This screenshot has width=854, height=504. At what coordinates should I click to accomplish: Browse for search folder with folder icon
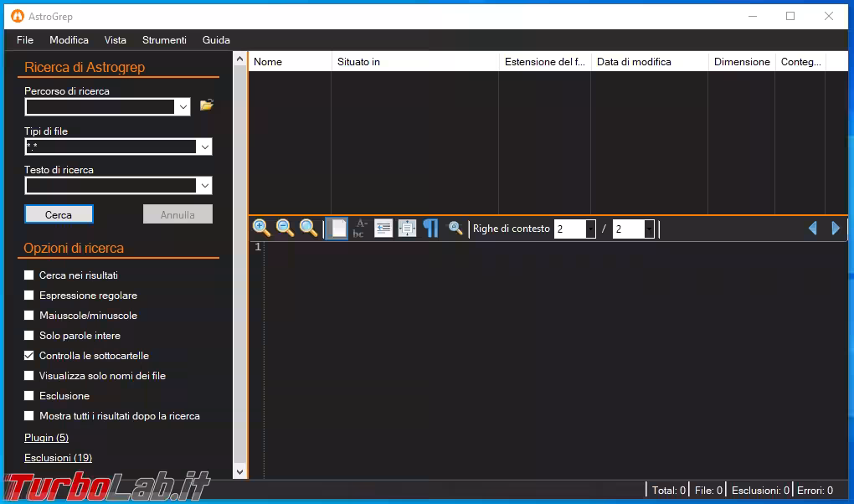tap(207, 105)
